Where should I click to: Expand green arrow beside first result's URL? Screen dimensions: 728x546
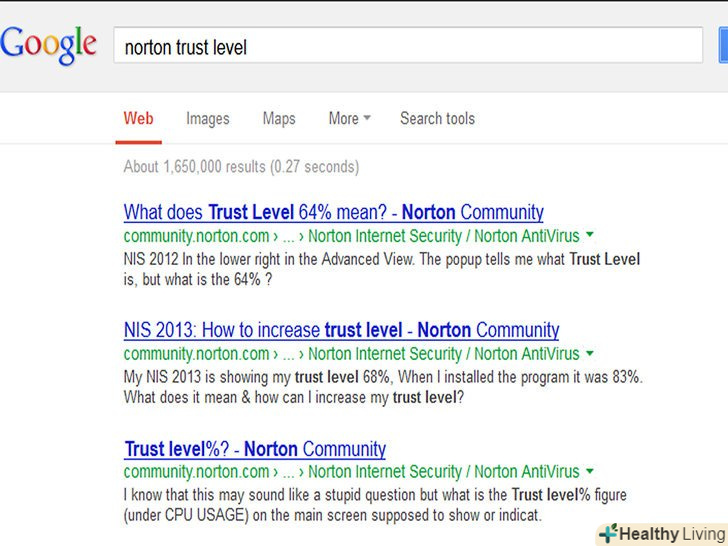[590, 235]
